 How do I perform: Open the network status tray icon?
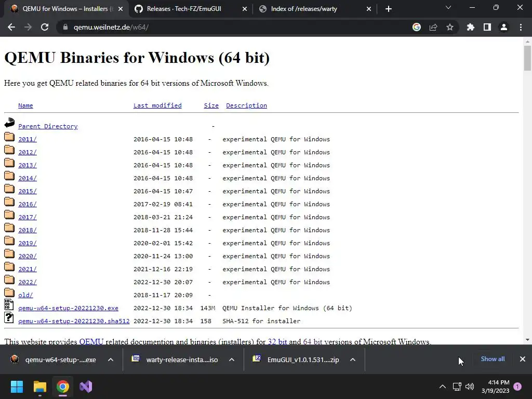[457, 387]
